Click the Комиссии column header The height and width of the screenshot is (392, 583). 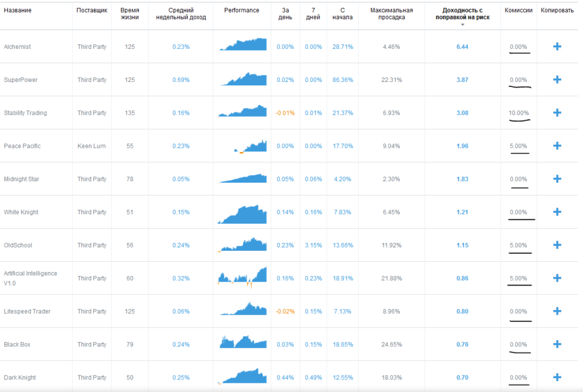tap(519, 10)
